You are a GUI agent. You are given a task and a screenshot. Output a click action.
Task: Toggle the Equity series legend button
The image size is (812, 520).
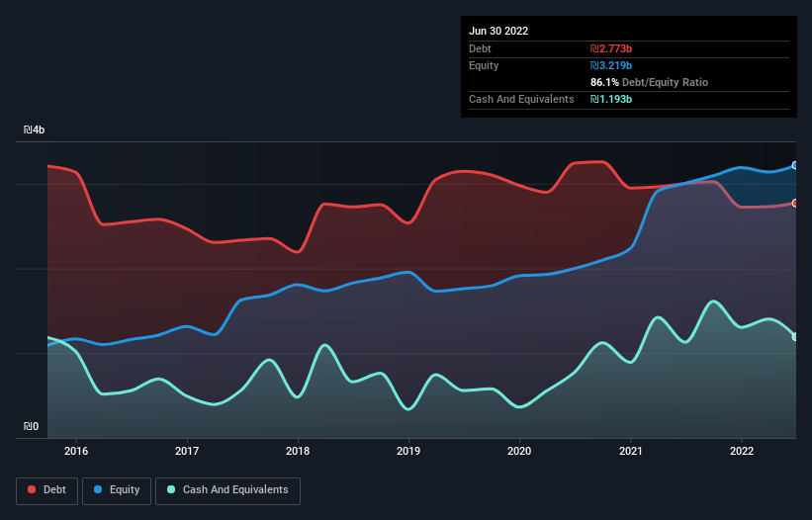pyautogui.click(x=117, y=490)
